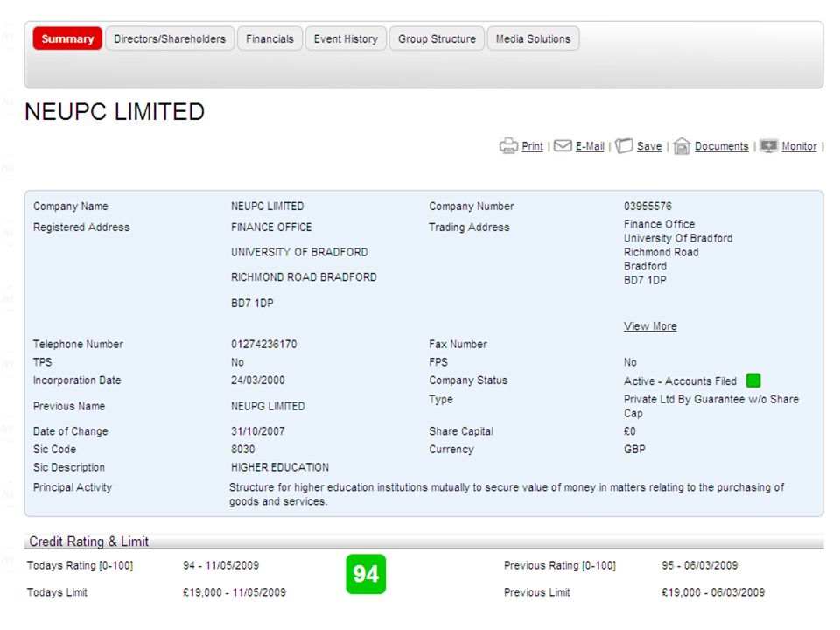
Task: Click date of change 31/10/2007
Action: [258, 431]
